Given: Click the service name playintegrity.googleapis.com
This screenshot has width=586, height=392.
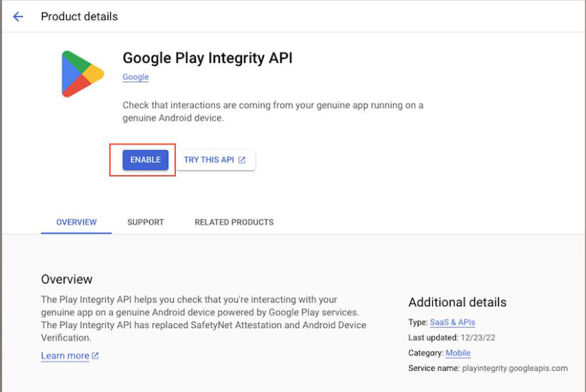Looking at the screenshot, I should click(x=514, y=368).
